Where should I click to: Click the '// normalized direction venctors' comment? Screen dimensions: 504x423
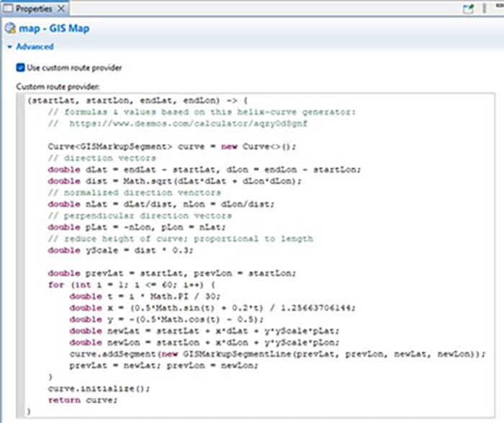(135, 193)
